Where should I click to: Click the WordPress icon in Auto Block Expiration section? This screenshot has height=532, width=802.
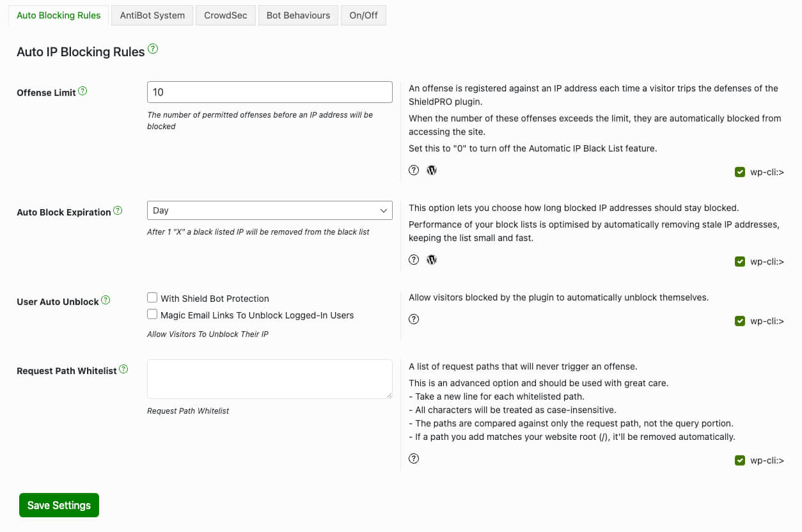tap(432, 259)
